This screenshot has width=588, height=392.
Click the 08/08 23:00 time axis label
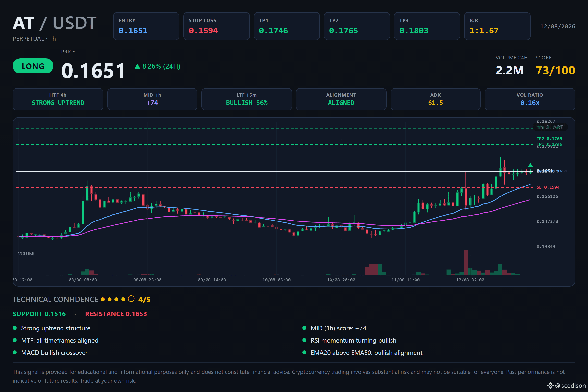click(147, 280)
